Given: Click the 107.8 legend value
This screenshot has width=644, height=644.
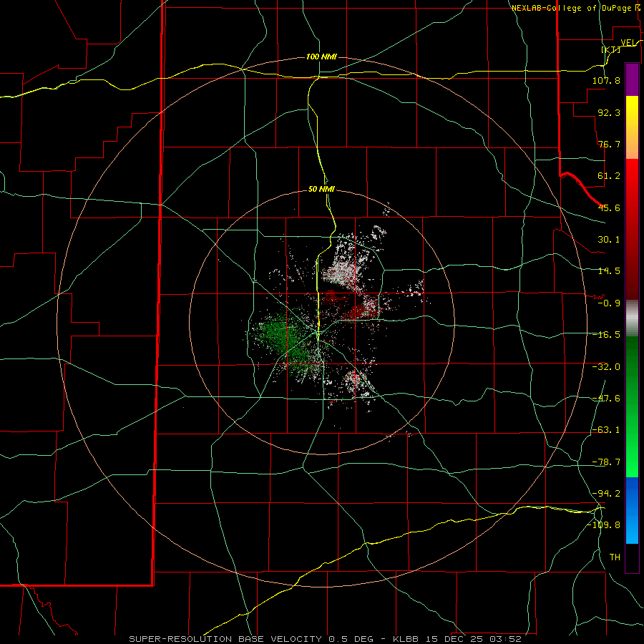Looking at the screenshot, I should (x=606, y=80).
